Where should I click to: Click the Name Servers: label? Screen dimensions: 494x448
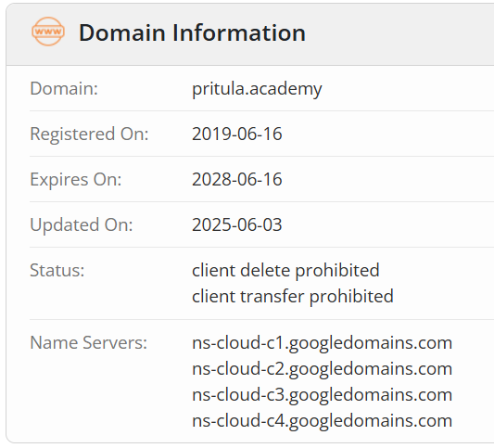(89, 342)
